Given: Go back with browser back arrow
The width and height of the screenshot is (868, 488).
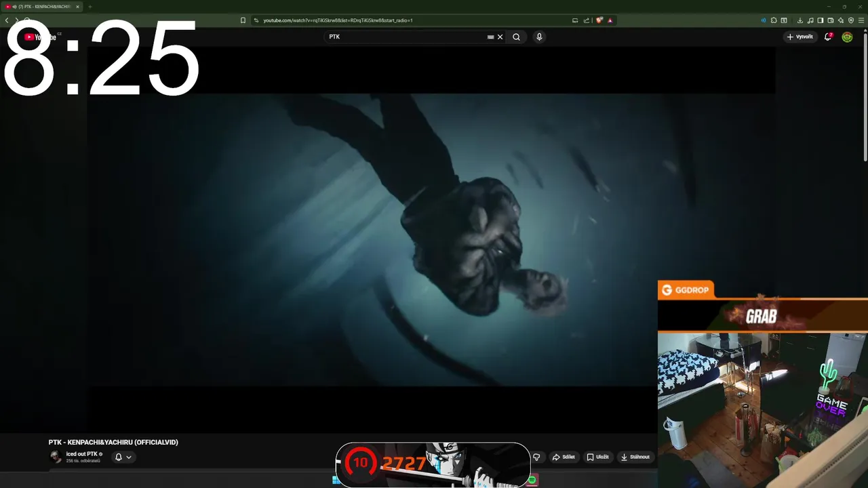Looking at the screenshot, I should click(7, 20).
